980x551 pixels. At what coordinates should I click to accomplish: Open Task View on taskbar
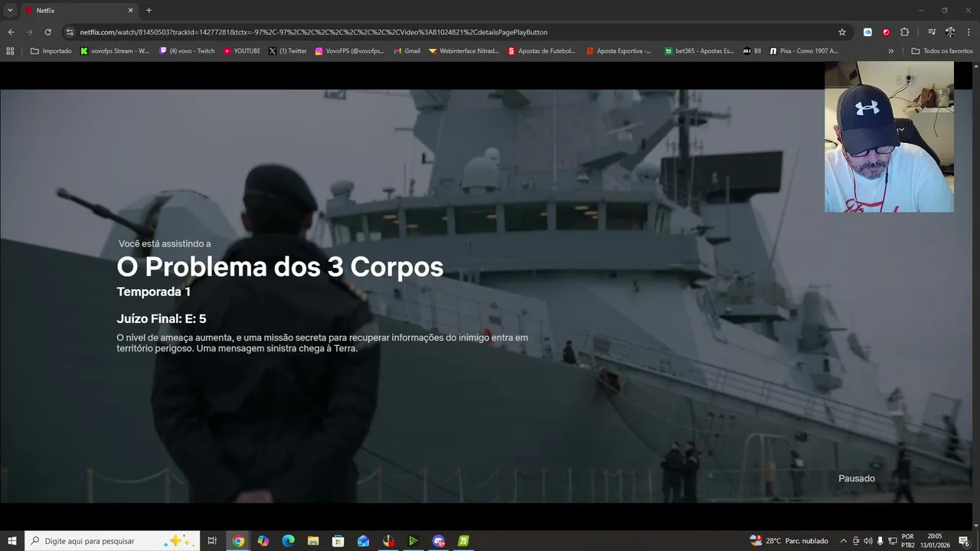[213, 541]
